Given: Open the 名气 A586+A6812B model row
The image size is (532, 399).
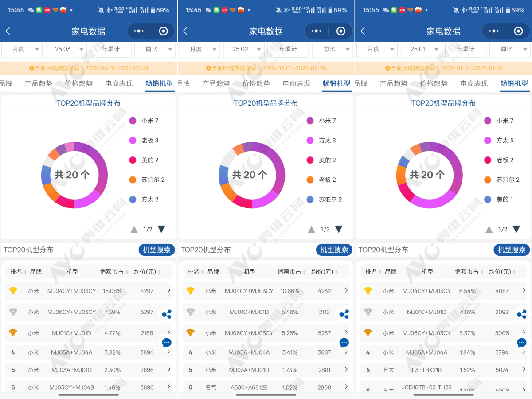Looking at the screenshot, I should 266,387.
